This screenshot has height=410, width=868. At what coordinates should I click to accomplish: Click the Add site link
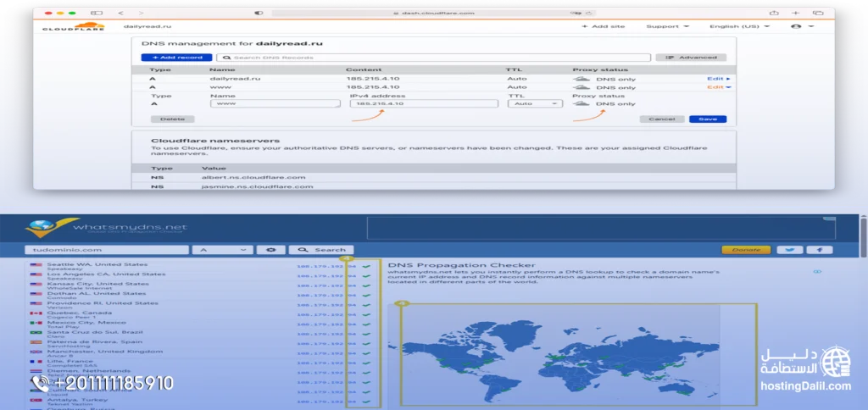[x=604, y=26]
